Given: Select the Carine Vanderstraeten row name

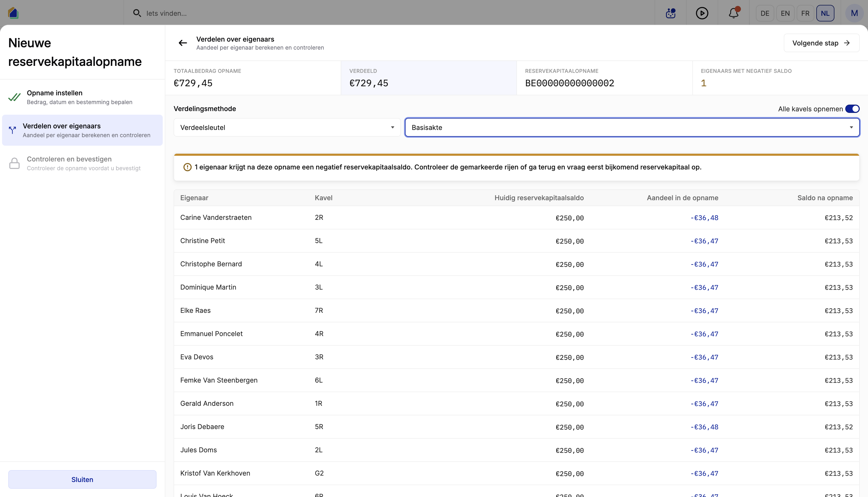Looking at the screenshot, I should coord(216,218).
